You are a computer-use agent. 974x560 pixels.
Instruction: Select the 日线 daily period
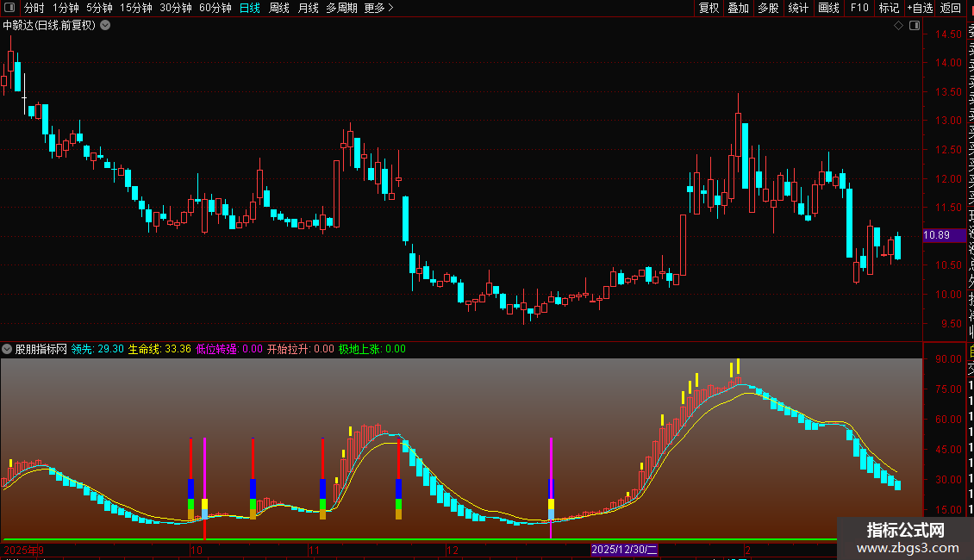250,8
